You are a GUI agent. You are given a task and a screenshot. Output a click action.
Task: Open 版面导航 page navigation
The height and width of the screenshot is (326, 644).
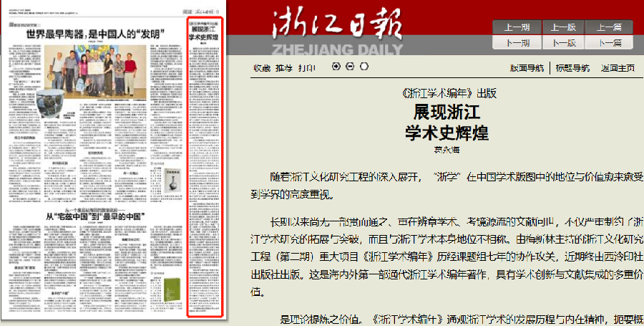[x=526, y=68]
